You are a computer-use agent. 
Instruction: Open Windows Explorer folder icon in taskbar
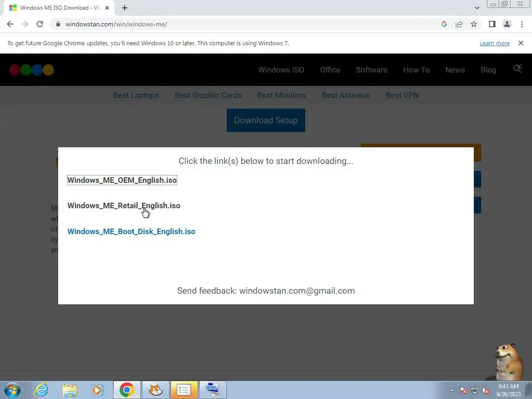pos(70,390)
